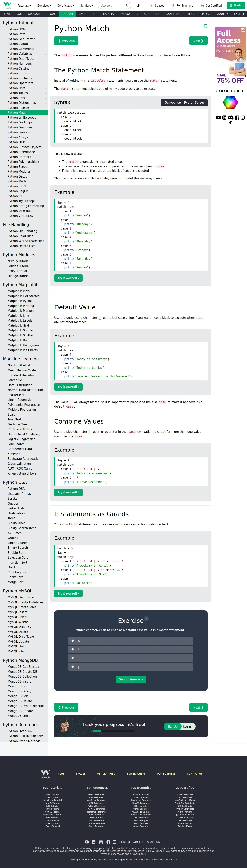Image resolution: width=247 pixels, height=868 pixels.
Task: Click the Sign In button
Action: click(x=236, y=5)
